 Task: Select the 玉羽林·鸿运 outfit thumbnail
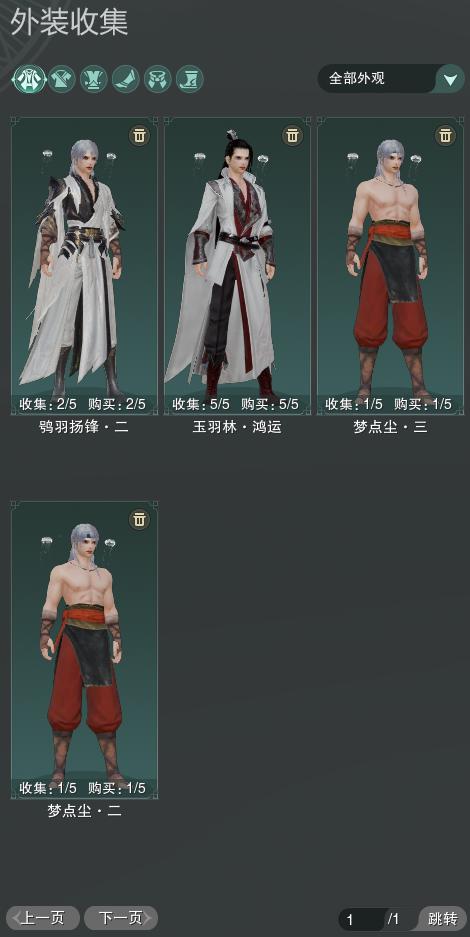click(237, 266)
